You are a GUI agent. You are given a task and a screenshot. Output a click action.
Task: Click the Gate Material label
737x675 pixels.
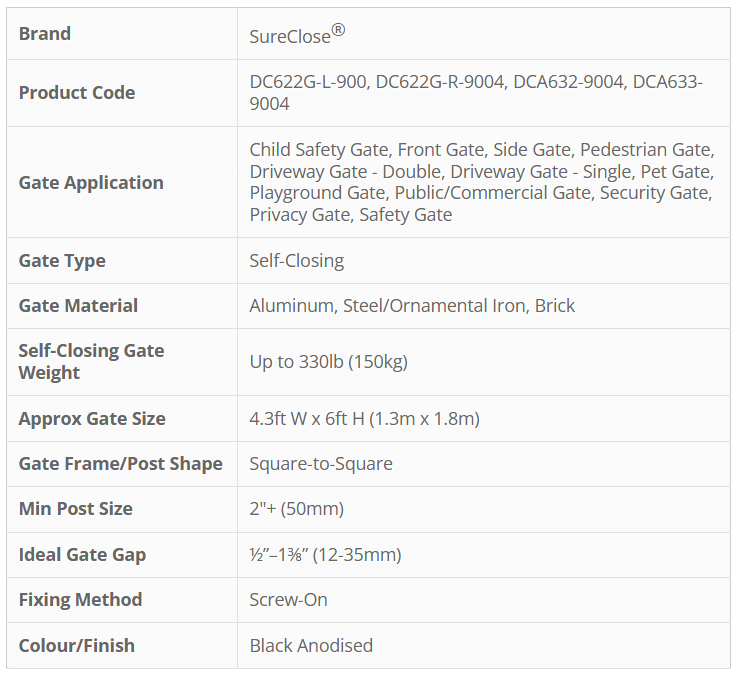pos(78,305)
